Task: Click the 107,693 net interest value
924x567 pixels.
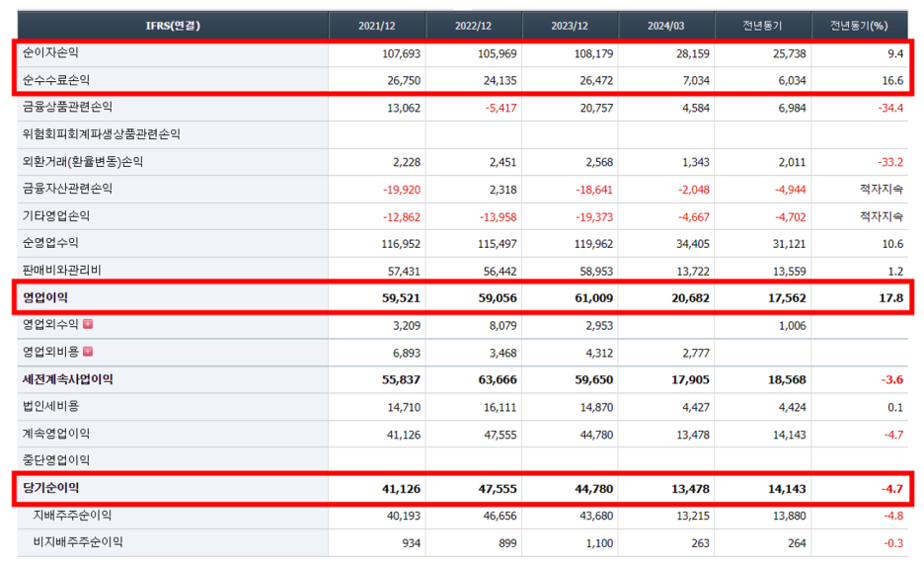Action: 402,53
